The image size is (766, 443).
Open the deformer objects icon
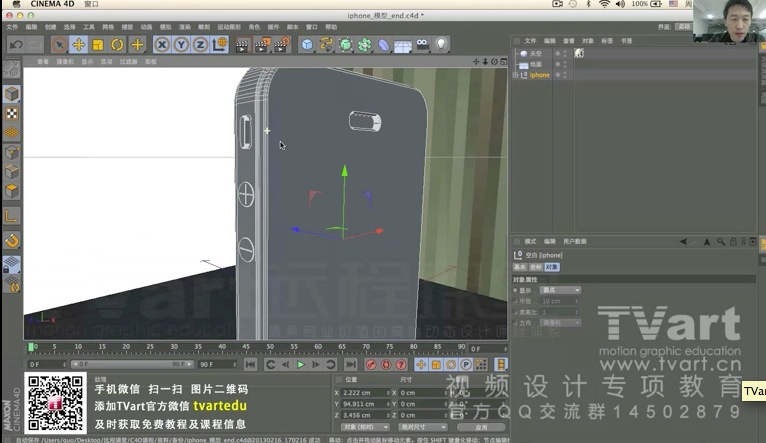(384, 44)
